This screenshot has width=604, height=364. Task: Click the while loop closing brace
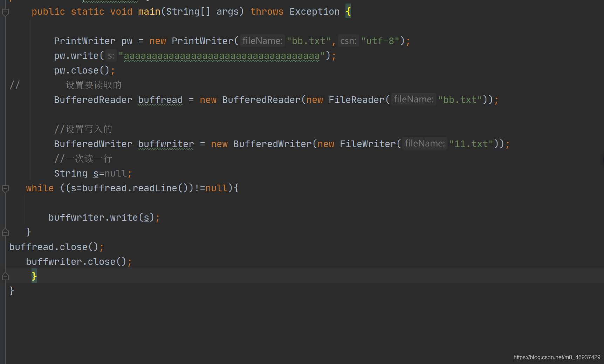pyautogui.click(x=29, y=232)
